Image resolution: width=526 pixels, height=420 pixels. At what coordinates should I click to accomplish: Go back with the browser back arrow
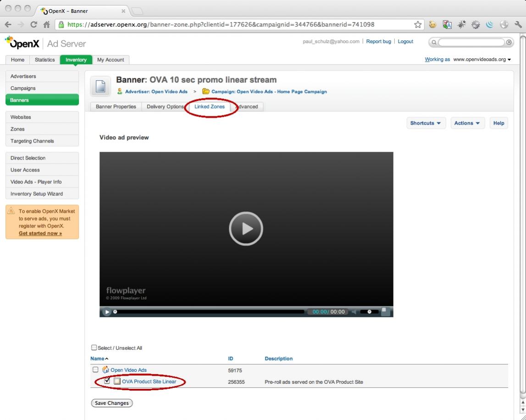coord(8,24)
